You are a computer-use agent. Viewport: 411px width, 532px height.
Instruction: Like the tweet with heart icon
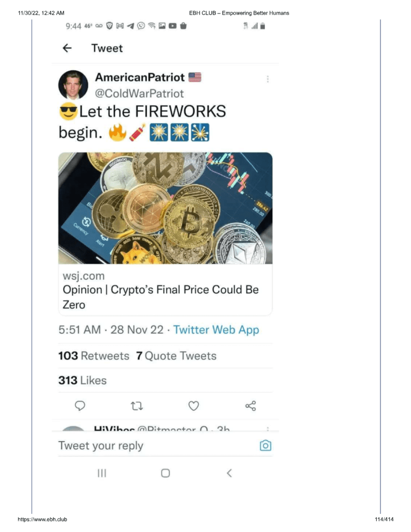pyautogui.click(x=194, y=406)
